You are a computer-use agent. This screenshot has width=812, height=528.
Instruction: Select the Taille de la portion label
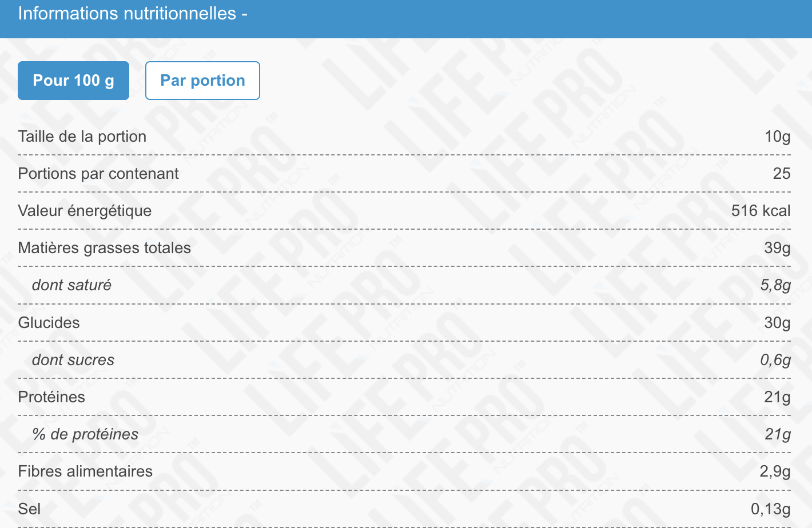(x=82, y=137)
